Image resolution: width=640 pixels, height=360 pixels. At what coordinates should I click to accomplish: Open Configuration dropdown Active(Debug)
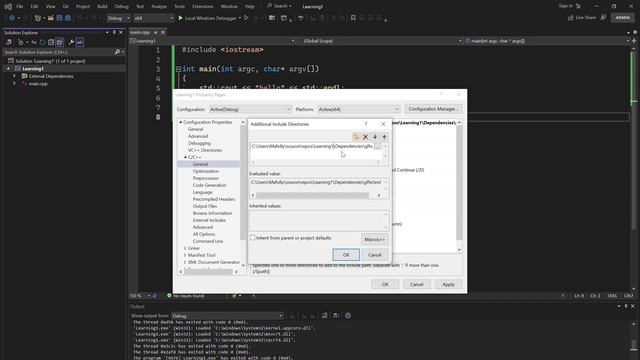[250, 109]
